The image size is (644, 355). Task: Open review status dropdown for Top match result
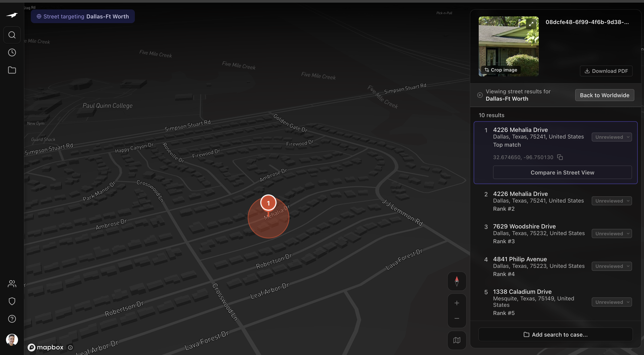coord(611,137)
